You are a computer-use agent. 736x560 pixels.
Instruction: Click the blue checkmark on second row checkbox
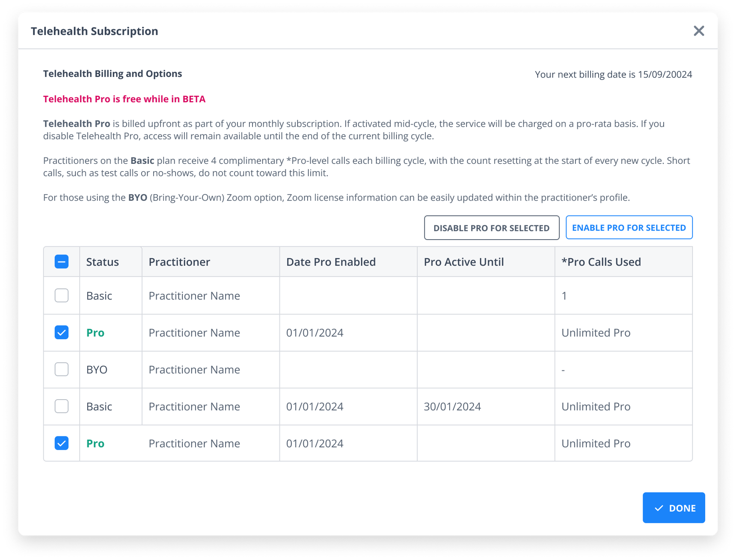(x=61, y=332)
